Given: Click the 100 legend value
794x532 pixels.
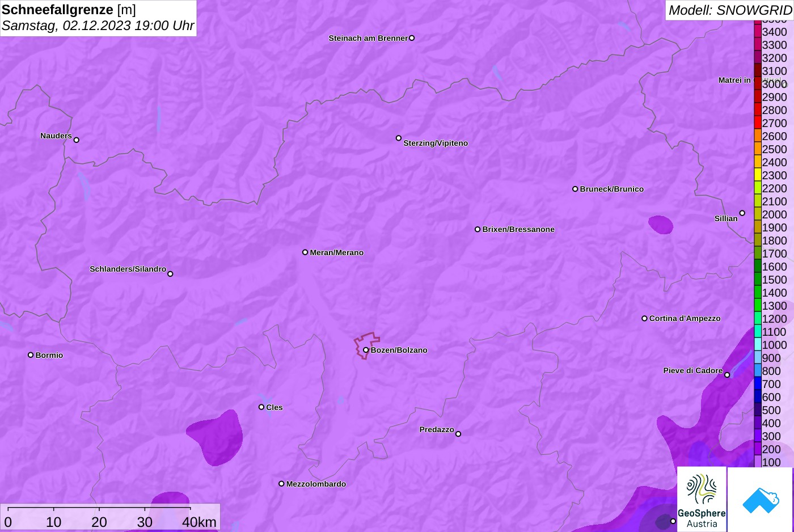Looking at the screenshot, I should (771, 462).
